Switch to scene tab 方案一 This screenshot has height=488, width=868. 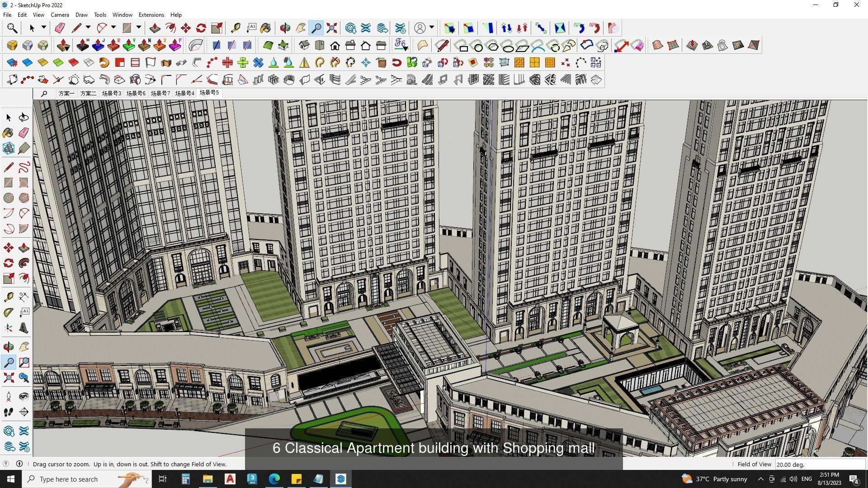(66, 93)
